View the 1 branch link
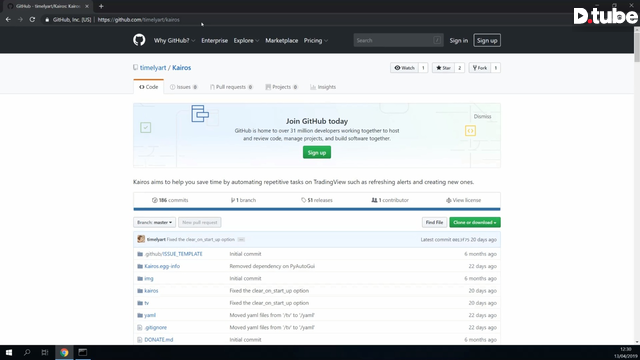Image resolution: width=640 pixels, height=360 pixels. [x=243, y=200]
